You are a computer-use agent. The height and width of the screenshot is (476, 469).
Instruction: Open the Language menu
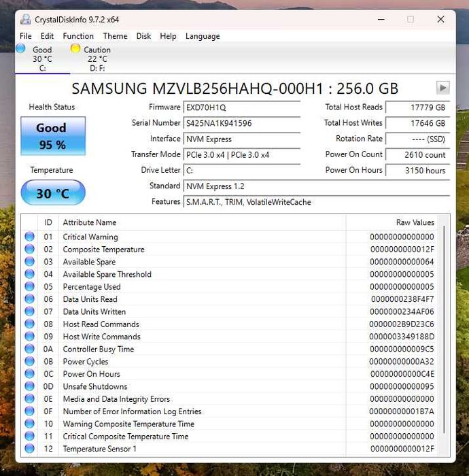(203, 36)
